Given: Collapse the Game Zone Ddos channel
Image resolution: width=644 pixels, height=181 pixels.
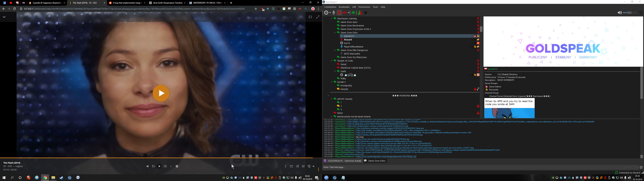Looking at the screenshot, I should [x=335, y=33].
